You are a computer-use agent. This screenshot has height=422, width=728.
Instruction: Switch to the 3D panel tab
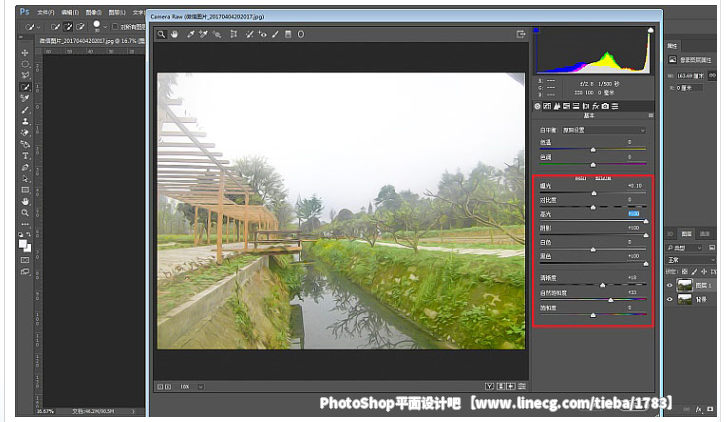click(670, 234)
